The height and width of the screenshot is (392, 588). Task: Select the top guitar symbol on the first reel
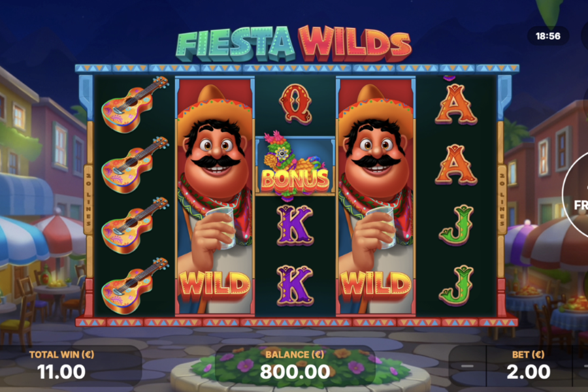135,105
